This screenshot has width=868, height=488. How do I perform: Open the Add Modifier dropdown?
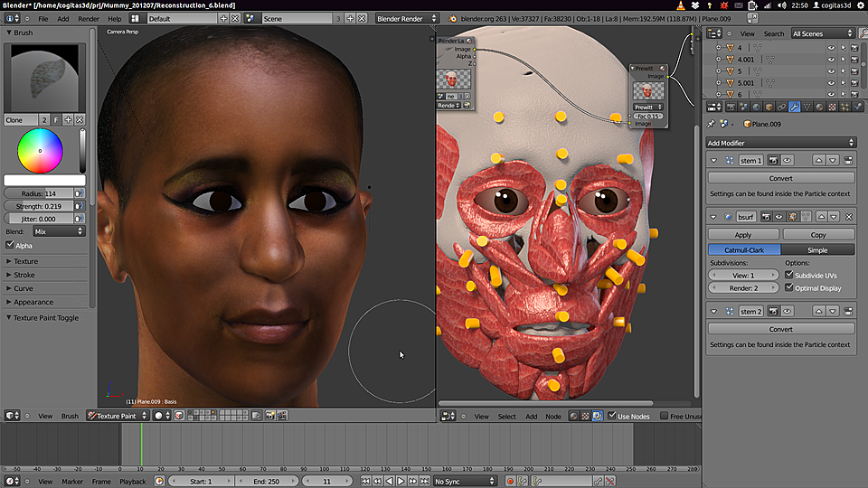pyautogui.click(x=780, y=143)
